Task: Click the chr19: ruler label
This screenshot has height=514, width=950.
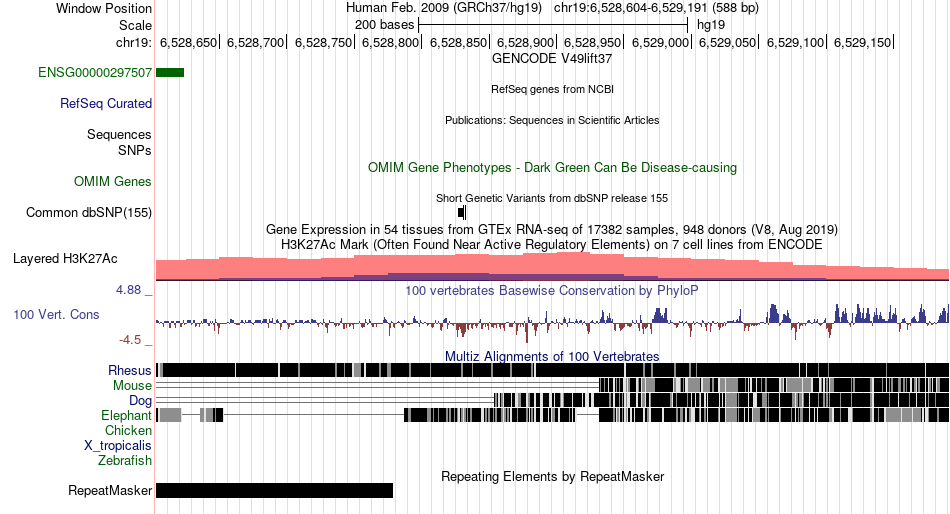Action: [x=133, y=42]
